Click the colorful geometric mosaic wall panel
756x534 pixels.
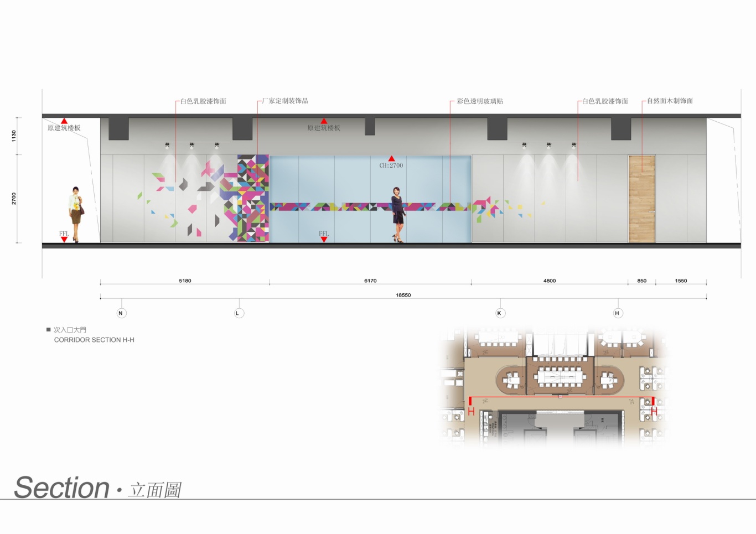click(253, 199)
